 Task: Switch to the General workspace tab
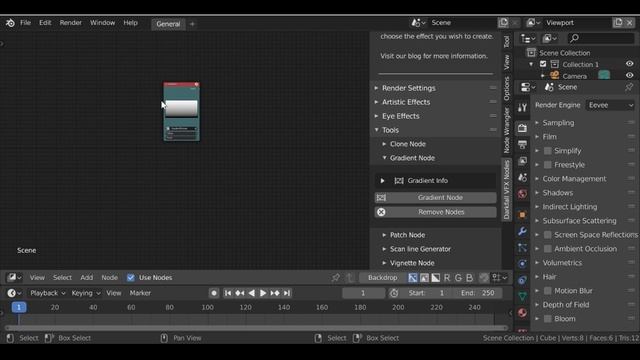click(168, 24)
